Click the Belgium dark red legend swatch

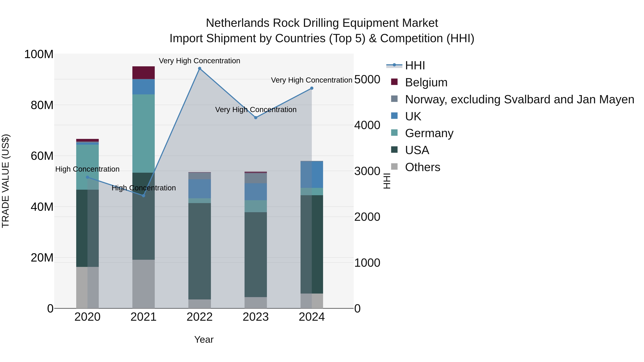(394, 82)
